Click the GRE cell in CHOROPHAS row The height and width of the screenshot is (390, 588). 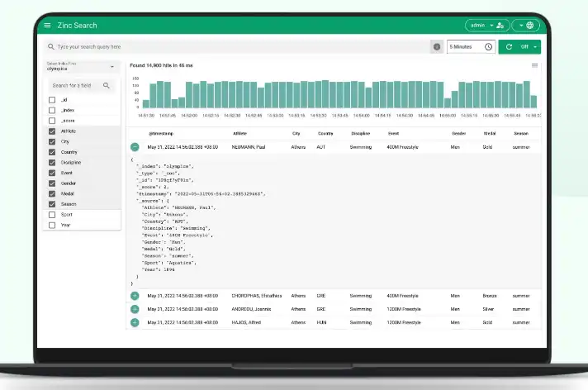pos(321,296)
